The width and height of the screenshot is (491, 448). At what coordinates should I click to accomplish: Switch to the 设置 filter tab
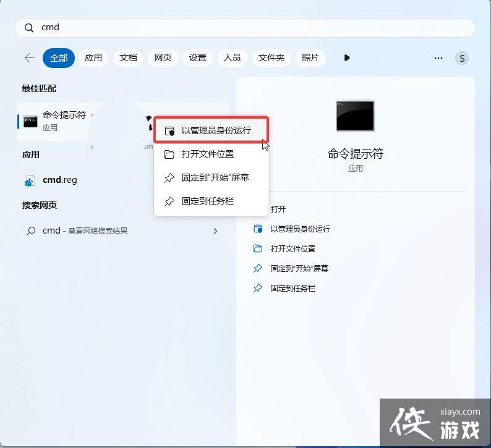pos(198,58)
